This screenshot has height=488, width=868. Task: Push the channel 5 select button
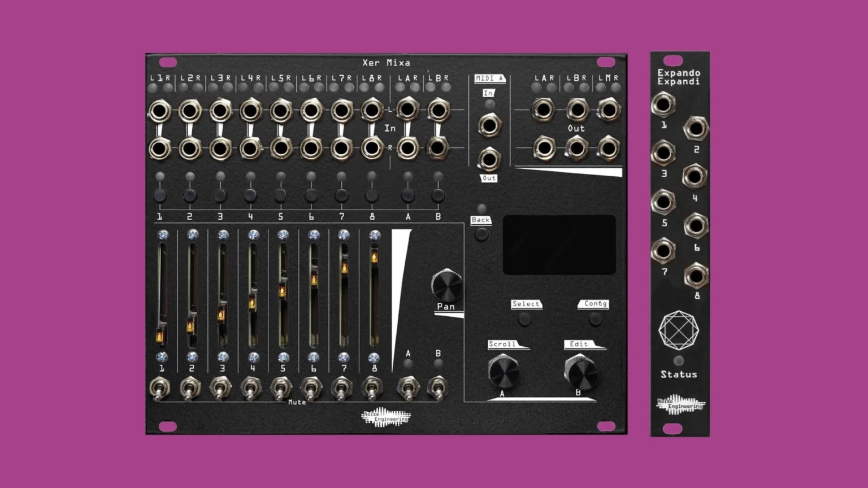(x=281, y=196)
